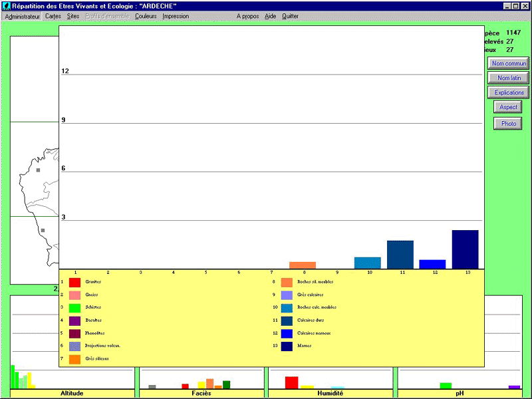The height and width of the screenshot is (399, 532).
Task: Click the A propos menu item
Action: point(247,16)
